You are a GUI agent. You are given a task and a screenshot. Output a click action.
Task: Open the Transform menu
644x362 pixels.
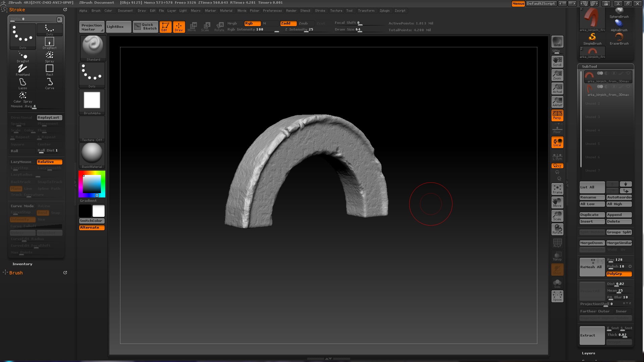366,11
